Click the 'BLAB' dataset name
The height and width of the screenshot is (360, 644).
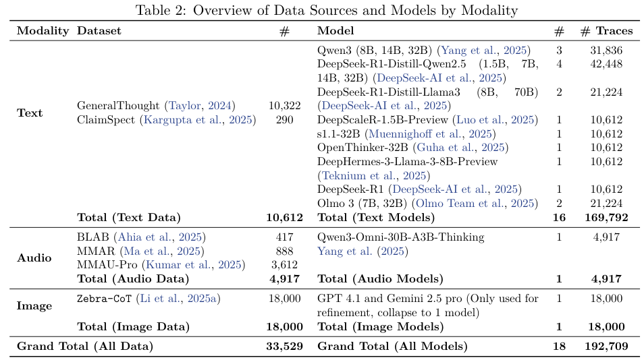click(93, 237)
